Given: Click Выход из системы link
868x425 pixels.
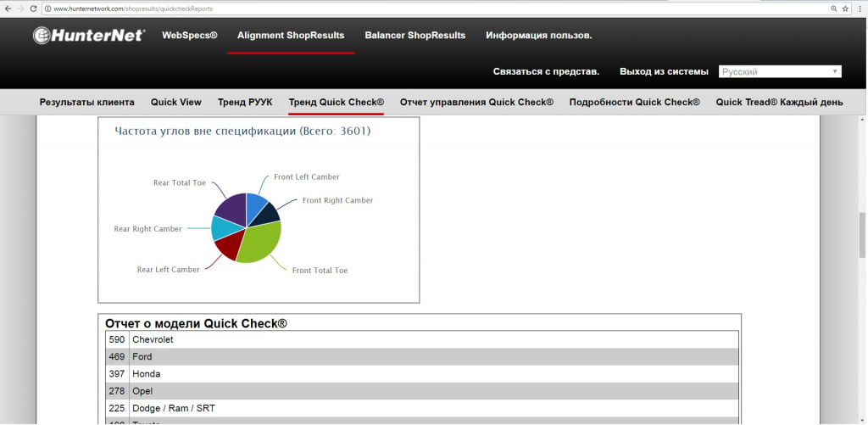Looking at the screenshot, I should pyautogui.click(x=664, y=71).
